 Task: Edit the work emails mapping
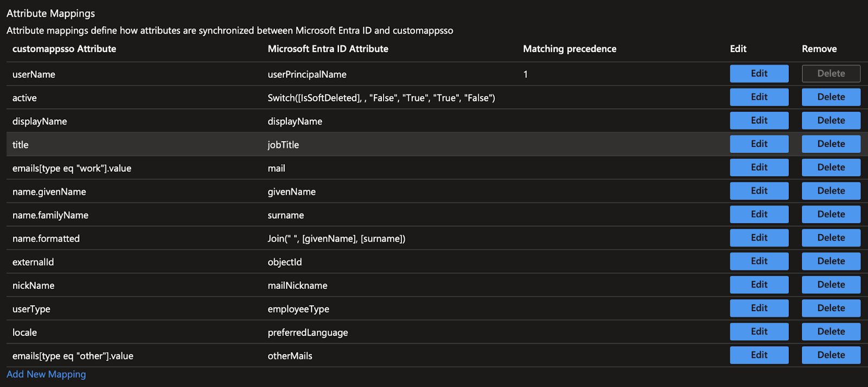tap(759, 167)
